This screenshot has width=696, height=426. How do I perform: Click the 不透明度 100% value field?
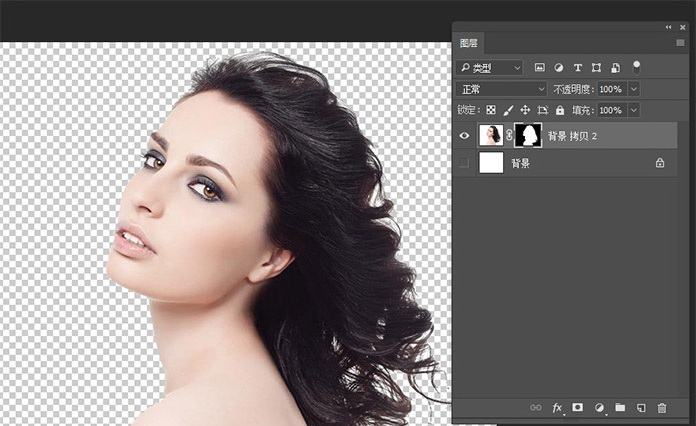click(x=612, y=89)
